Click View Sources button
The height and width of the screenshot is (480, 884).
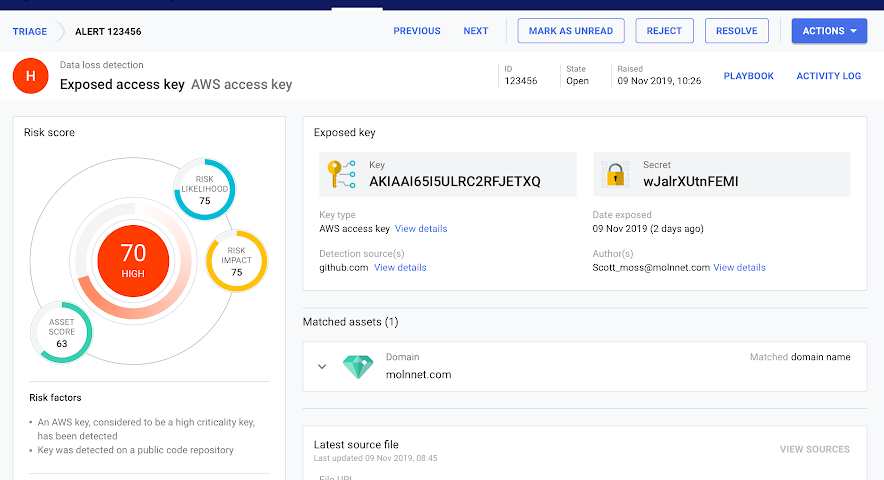pyautogui.click(x=815, y=450)
